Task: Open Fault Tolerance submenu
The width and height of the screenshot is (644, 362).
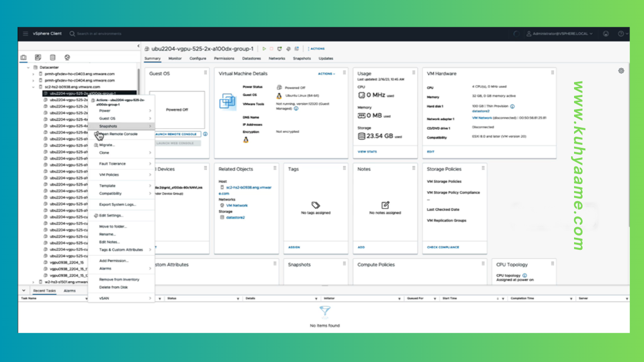Action: [121, 164]
